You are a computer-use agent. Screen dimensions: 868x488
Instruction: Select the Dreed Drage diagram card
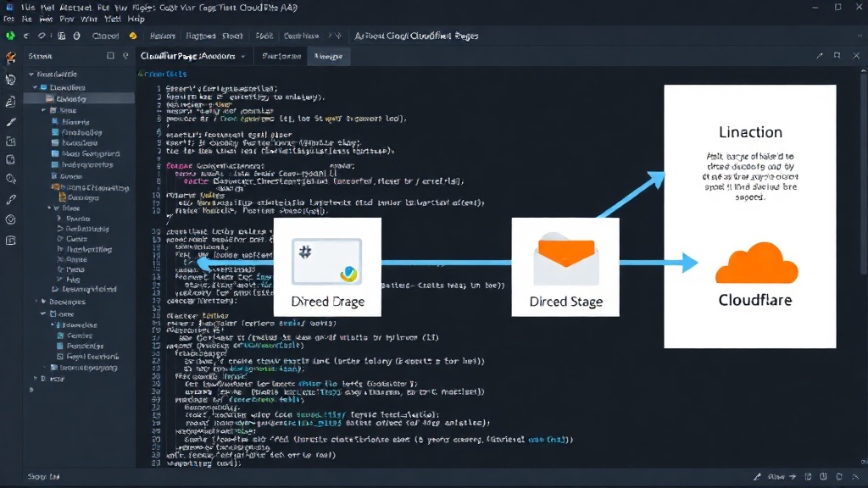click(x=327, y=267)
